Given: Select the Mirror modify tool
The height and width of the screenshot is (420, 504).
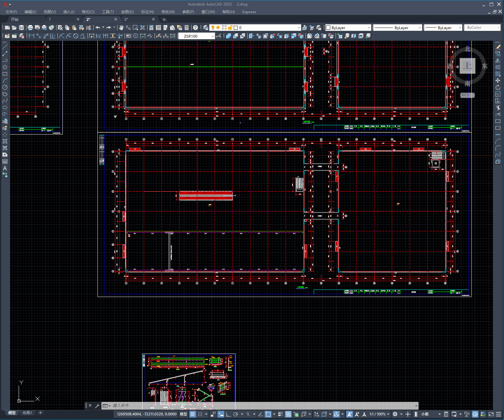Looking at the screenshot, I should (x=498, y=60).
